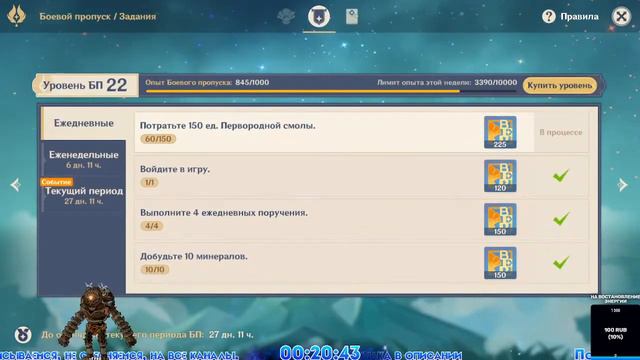Go to previous page with left arrow
Image resolution: width=640 pixels, height=360 pixels.
coord(16,185)
